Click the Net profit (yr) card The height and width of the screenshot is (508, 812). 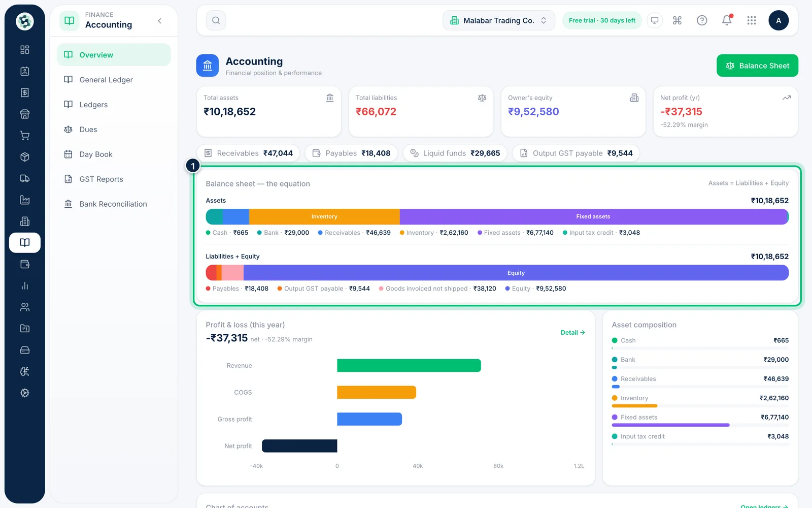(x=726, y=112)
